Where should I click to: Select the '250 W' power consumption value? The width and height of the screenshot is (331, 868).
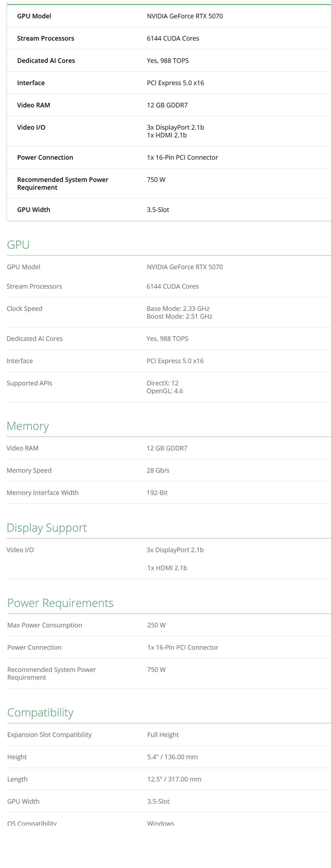[x=156, y=625]
